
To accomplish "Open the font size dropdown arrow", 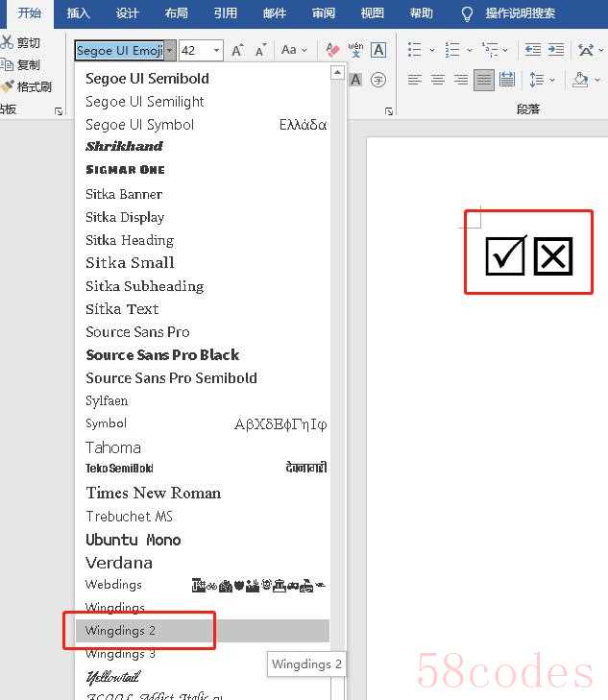I will pyautogui.click(x=216, y=51).
